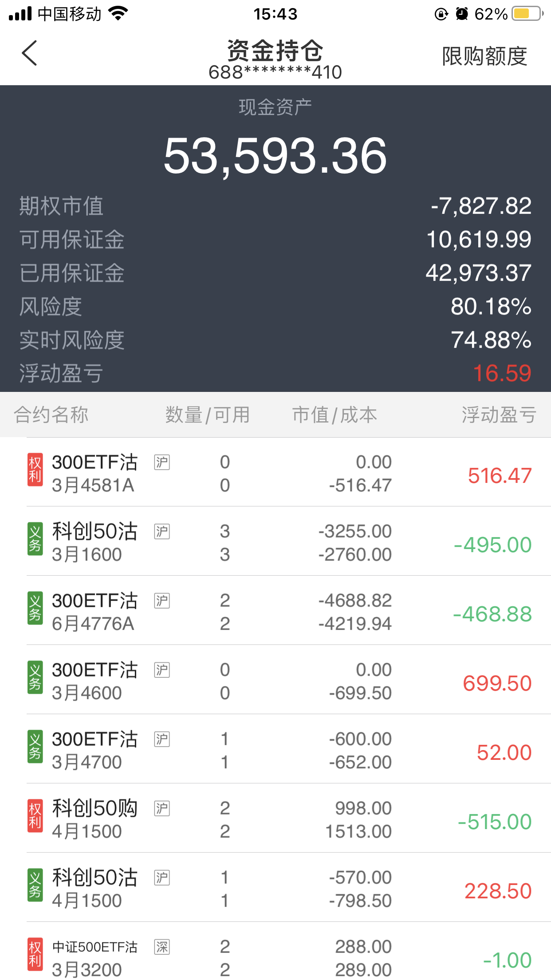Open the 科创50沽 3月1600 position row
Image resolution: width=551 pixels, height=980 pixels.
pos(275,542)
